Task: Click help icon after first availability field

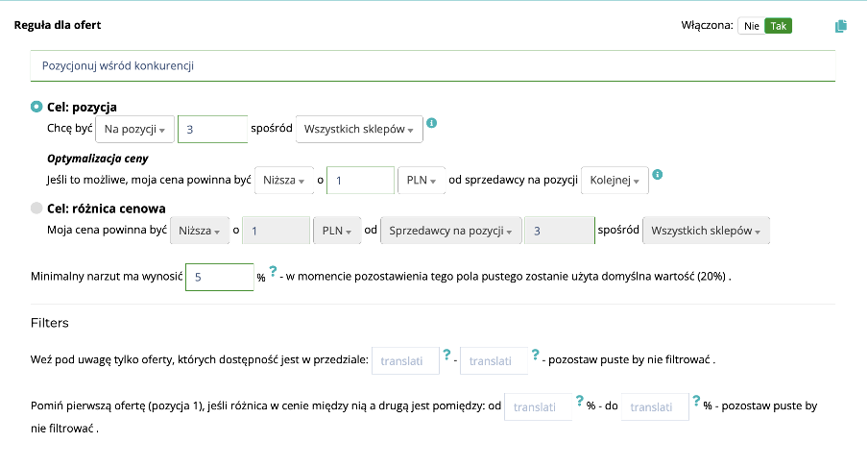Action: pos(446,356)
